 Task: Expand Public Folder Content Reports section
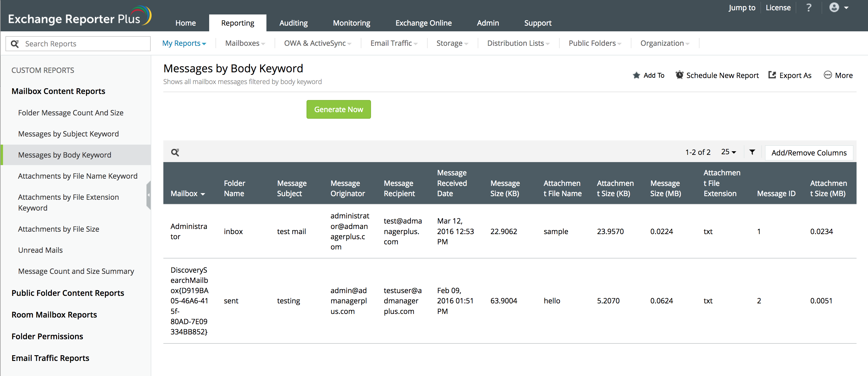[x=68, y=293]
